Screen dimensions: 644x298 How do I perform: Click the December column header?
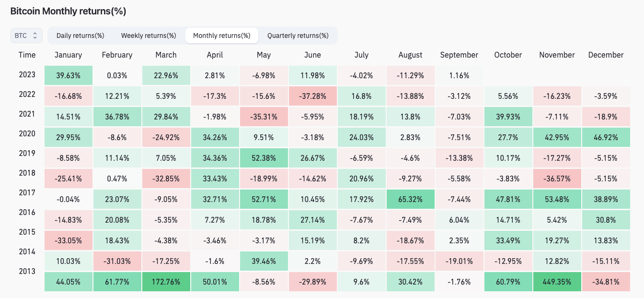(606, 55)
